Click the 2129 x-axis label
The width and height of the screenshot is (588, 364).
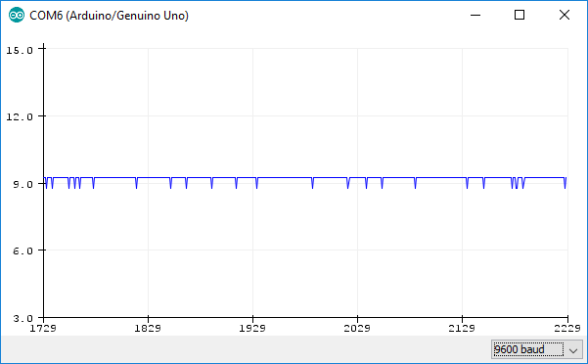(x=462, y=329)
